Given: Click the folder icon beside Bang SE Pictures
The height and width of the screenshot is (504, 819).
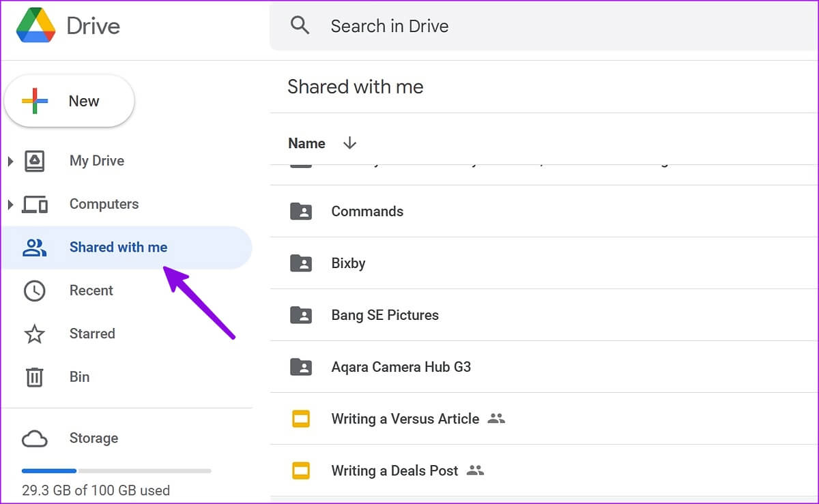Looking at the screenshot, I should [x=301, y=315].
